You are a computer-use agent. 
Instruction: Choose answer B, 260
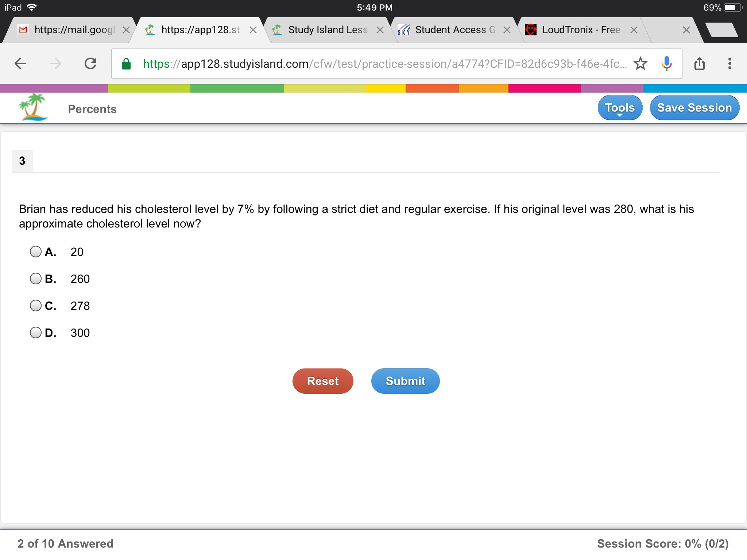coord(36,279)
